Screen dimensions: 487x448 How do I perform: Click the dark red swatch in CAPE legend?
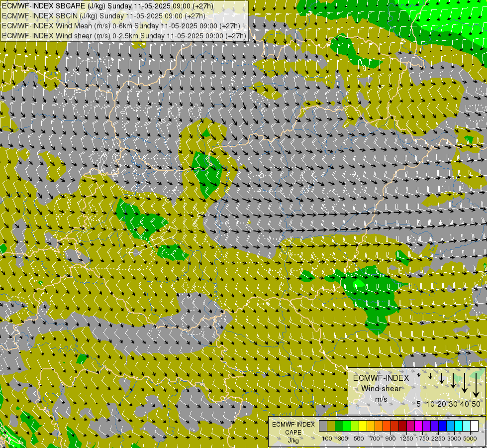coord(402,426)
